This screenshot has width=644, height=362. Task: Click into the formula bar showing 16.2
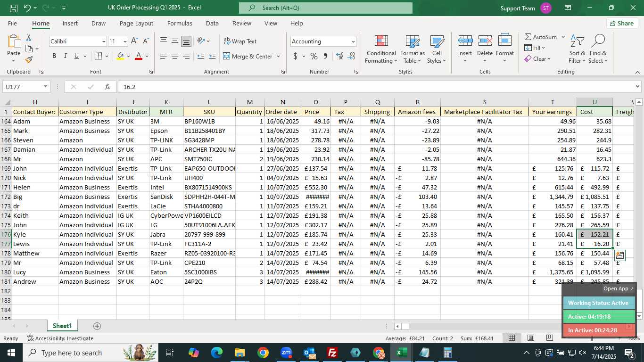(x=376, y=87)
